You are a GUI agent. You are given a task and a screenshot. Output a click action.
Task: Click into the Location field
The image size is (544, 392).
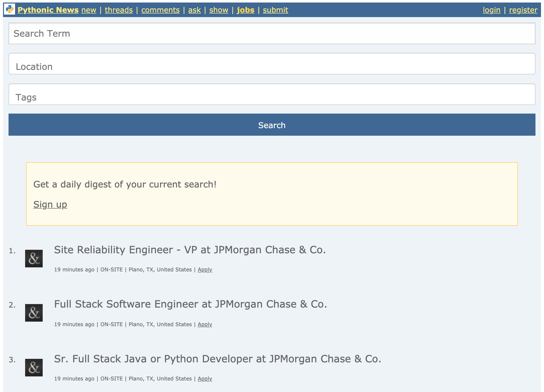click(272, 64)
